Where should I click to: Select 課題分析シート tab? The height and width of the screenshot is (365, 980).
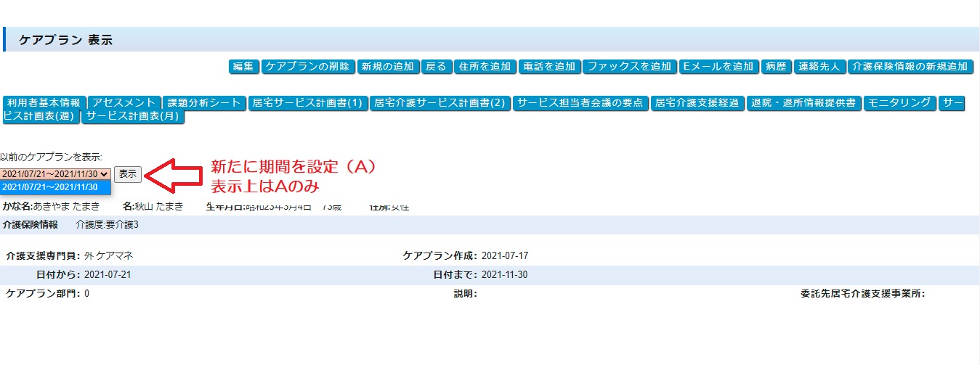click(203, 103)
